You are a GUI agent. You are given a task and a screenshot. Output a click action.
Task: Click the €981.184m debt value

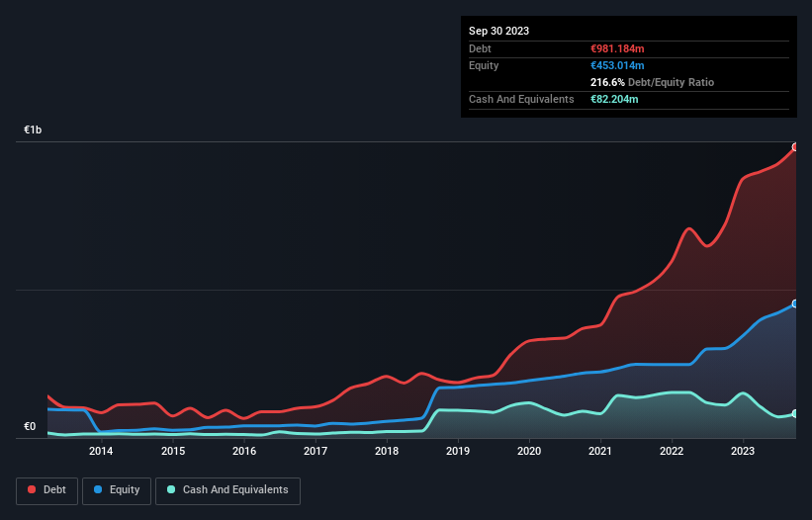(617, 48)
